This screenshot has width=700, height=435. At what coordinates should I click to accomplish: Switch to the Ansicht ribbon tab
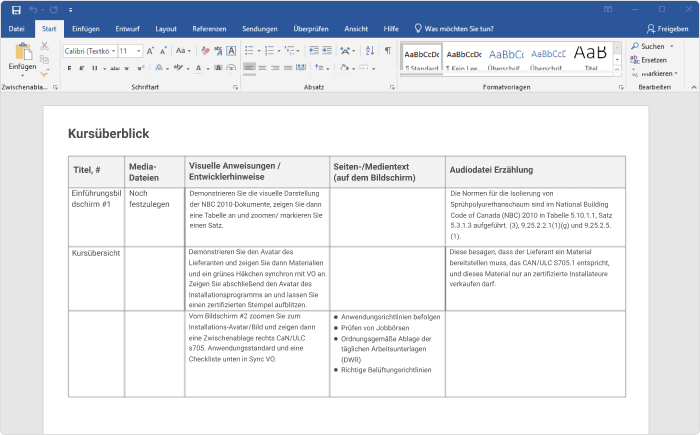coord(356,29)
